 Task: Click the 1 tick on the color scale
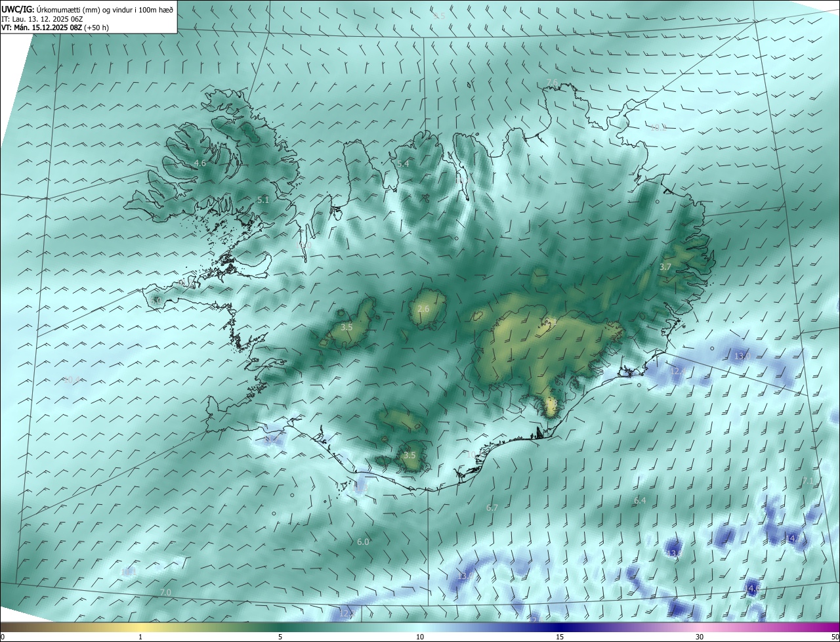tap(140, 637)
